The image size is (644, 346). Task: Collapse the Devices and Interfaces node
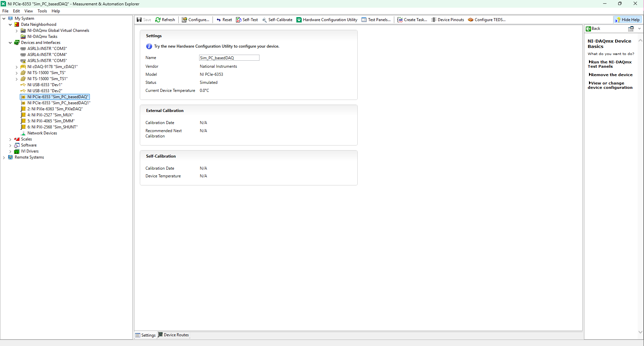10,43
